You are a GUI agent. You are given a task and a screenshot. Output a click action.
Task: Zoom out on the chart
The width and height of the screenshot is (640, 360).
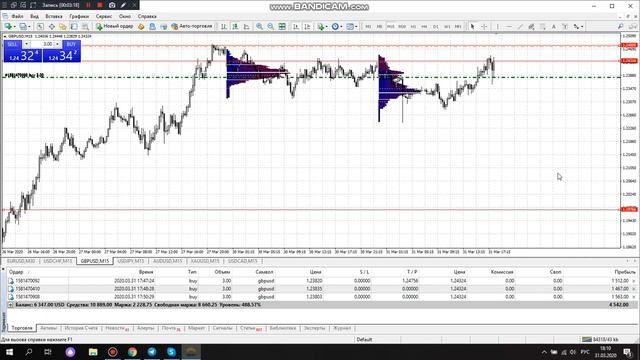[x=271, y=27]
